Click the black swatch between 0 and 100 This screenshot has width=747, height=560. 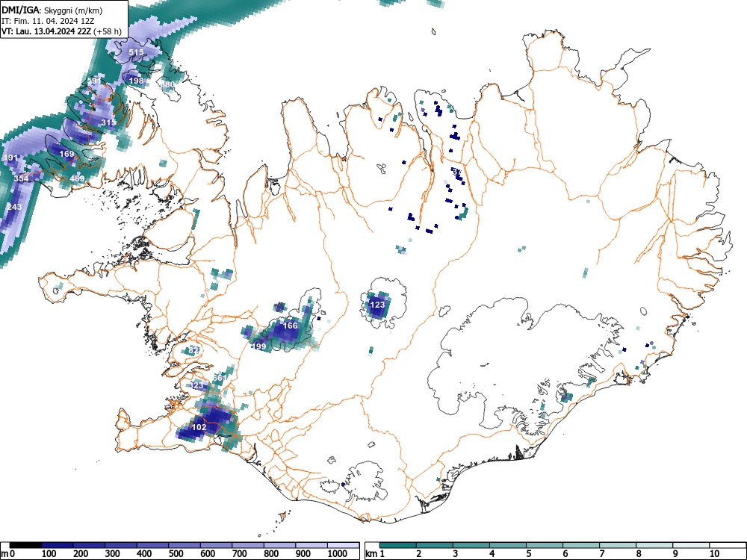pyautogui.click(x=25, y=545)
